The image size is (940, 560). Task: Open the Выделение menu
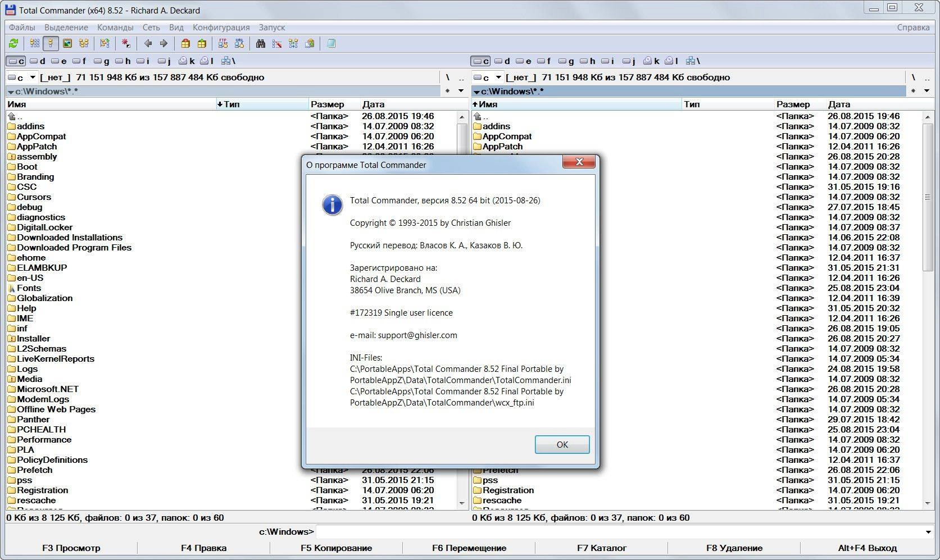click(66, 27)
